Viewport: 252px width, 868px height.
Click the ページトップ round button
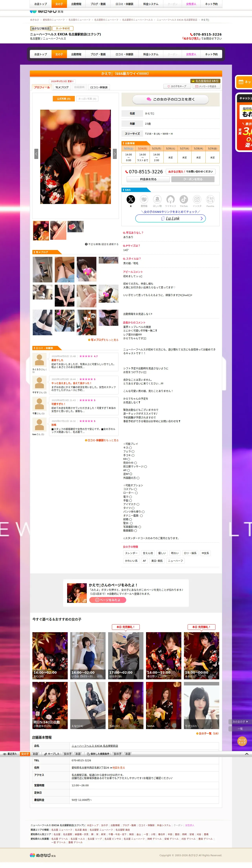click(x=242, y=741)
